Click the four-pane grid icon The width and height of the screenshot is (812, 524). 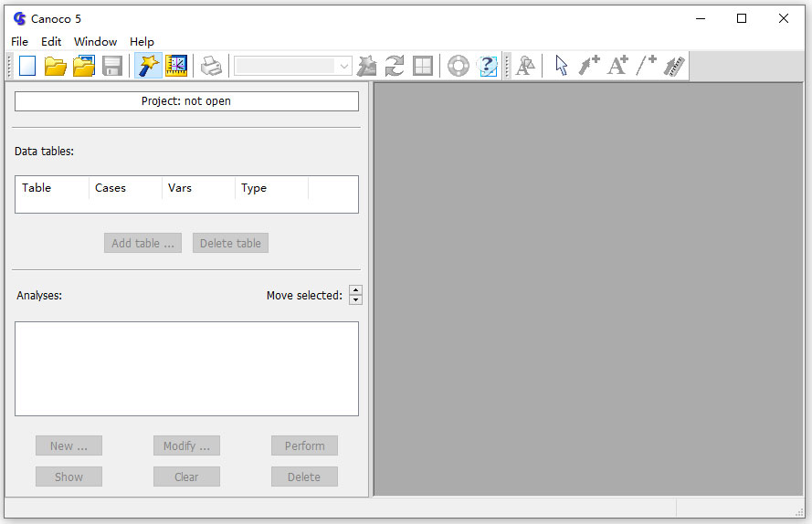tap(423, 66)
